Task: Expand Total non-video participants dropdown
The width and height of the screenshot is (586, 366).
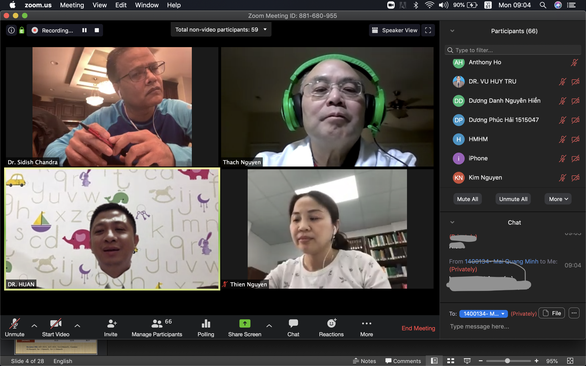Action: pos(221,30)
